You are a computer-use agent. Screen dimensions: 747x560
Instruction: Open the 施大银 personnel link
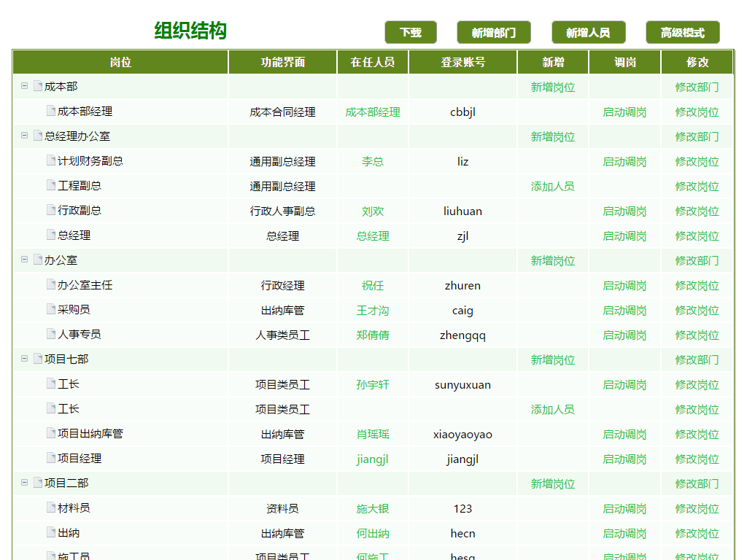point(373,508)
